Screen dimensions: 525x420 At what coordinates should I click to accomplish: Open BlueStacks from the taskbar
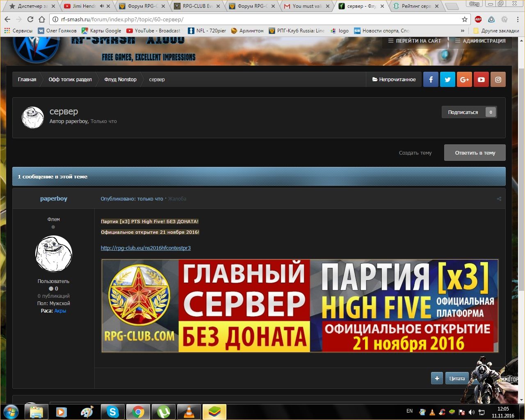coord(215,412)
